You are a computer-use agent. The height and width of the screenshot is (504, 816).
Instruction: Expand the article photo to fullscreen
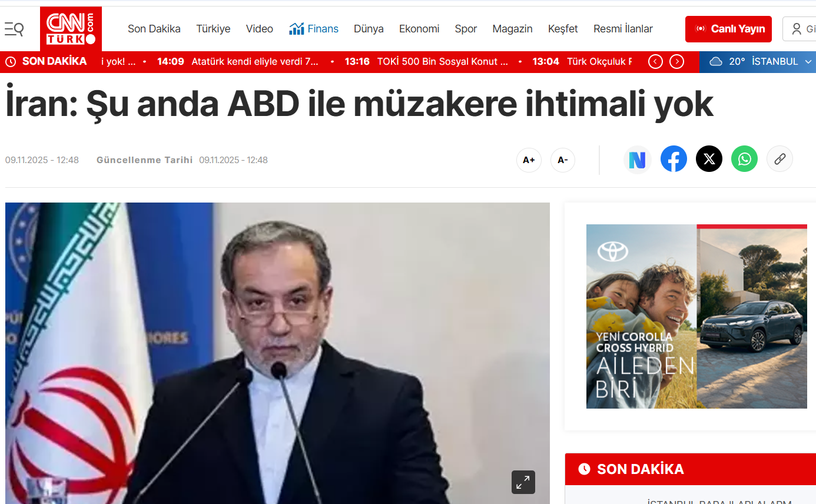[523, 482]
